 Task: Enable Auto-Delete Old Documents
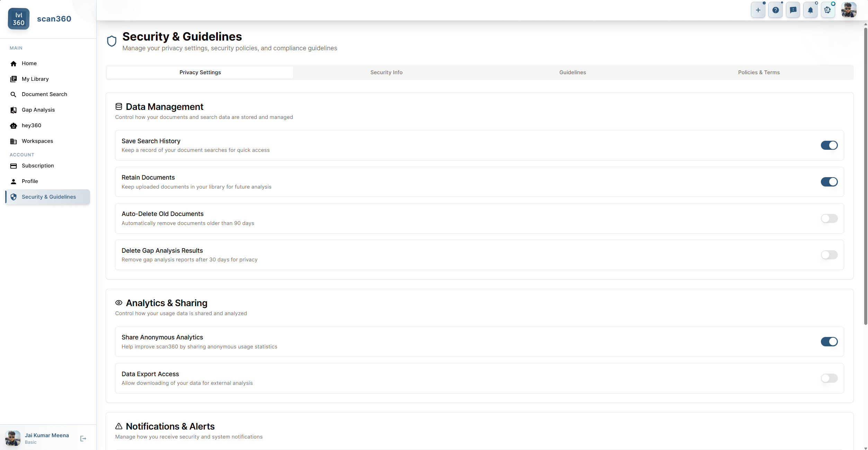(x=829, y=218)
